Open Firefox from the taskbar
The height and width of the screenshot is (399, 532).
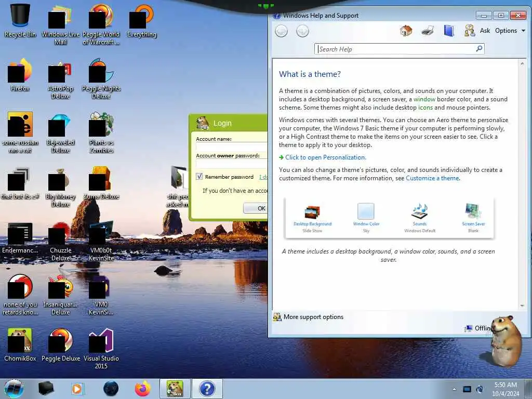tap(142, 389)
